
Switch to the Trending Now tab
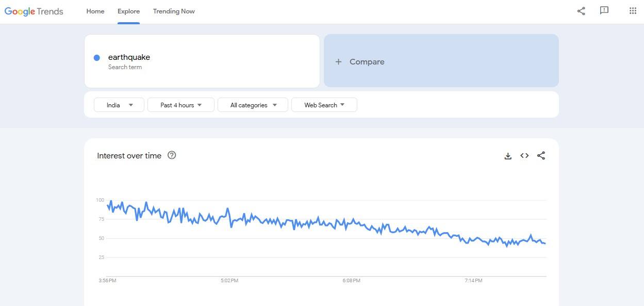(x=174, y=11)
